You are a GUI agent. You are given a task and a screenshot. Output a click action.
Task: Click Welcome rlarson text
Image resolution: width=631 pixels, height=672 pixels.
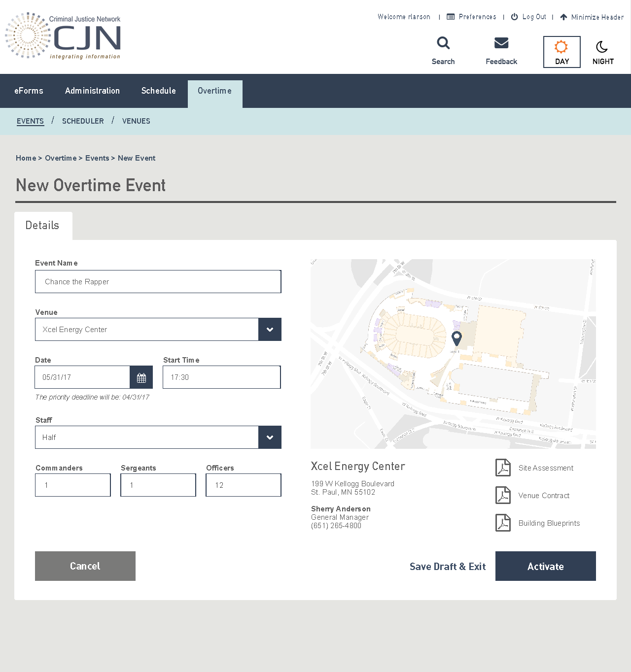[404, 17]
